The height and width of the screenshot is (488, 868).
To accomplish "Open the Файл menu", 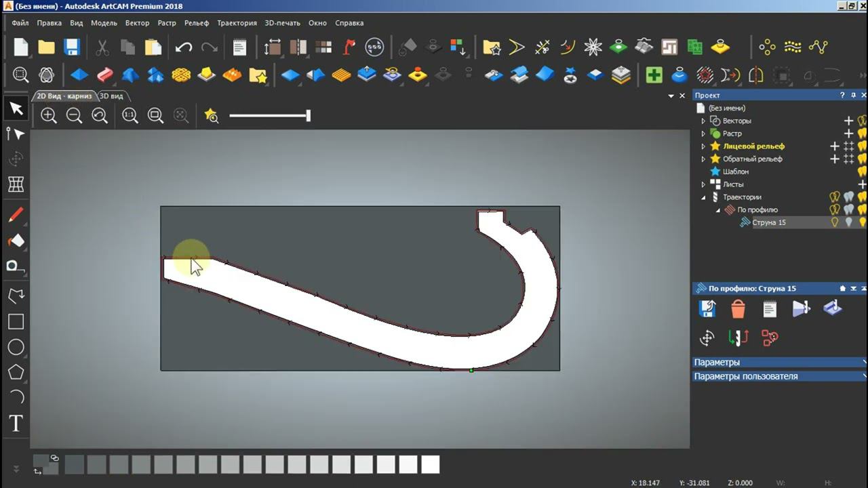I will point(20,23).
